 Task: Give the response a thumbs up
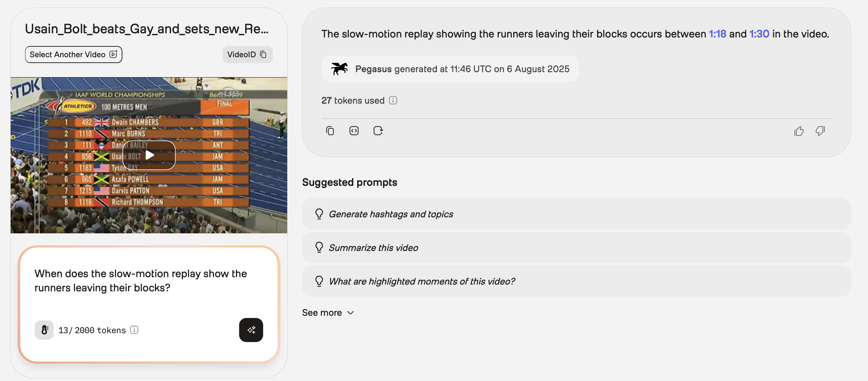click(x=799, y=131)
